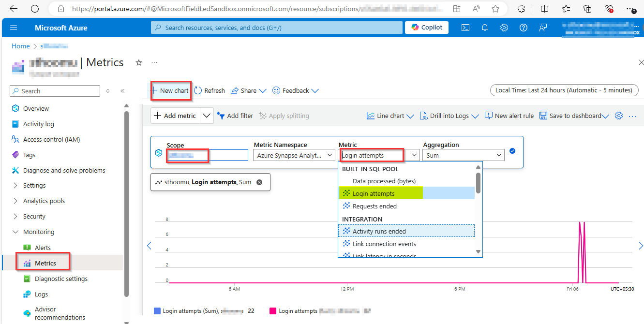Open the read aloud icon in address bar

[x=476, y=9]
